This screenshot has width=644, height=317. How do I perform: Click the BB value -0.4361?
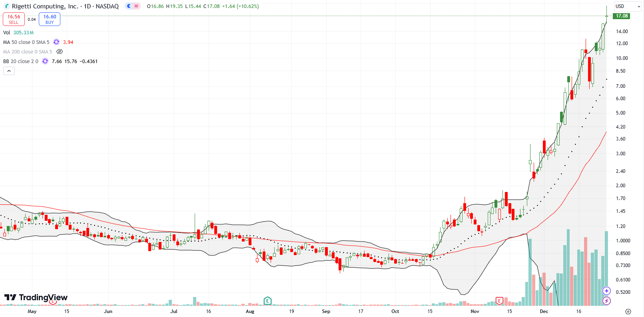click(x=89, y=61)
